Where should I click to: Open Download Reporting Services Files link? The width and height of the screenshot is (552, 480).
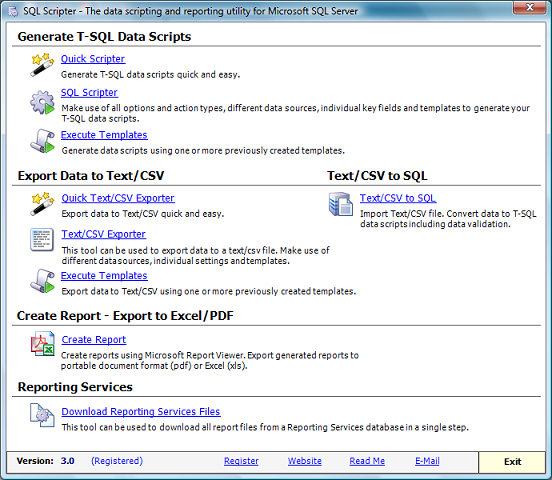click(141, 412)
